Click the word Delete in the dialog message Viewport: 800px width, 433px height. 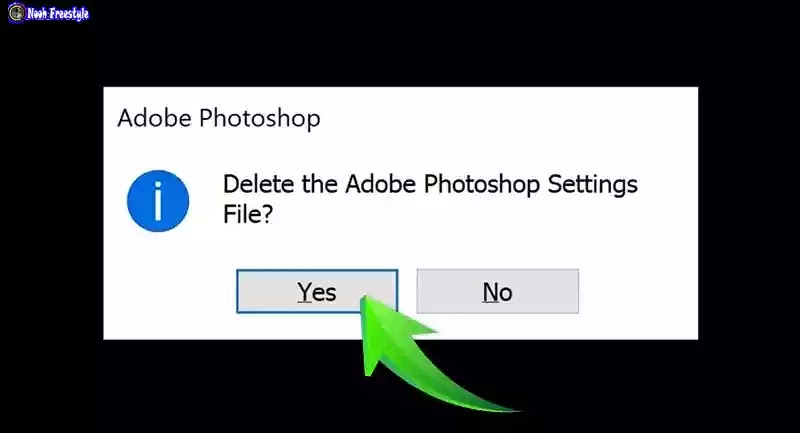259,184
